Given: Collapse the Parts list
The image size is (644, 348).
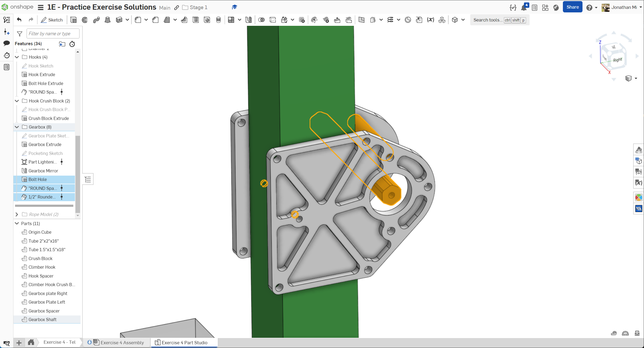Looking at the screenshot, I should coord(17,223).
